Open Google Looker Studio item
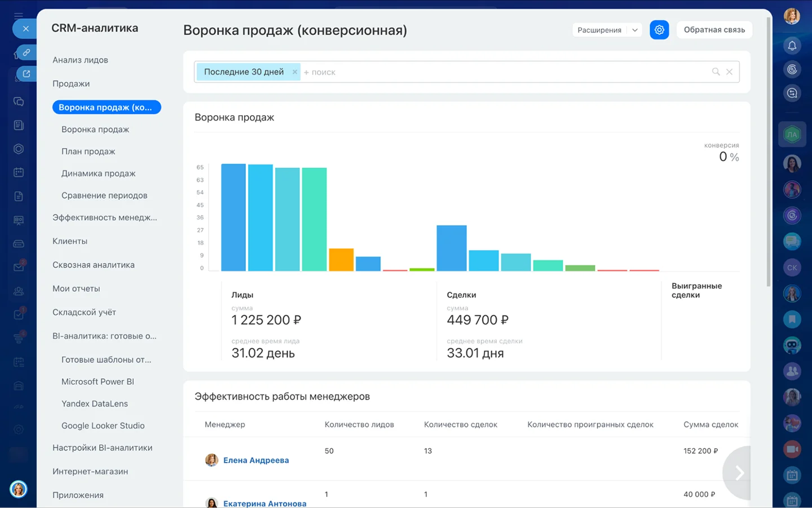The image size is (812, 508). (103, 426)
